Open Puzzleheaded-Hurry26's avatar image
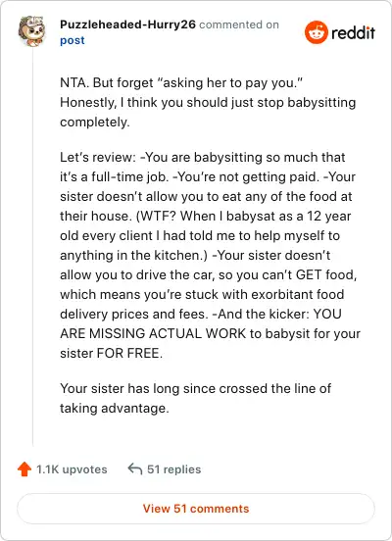The width and height of the screenshot is (392, 541). 32,31
